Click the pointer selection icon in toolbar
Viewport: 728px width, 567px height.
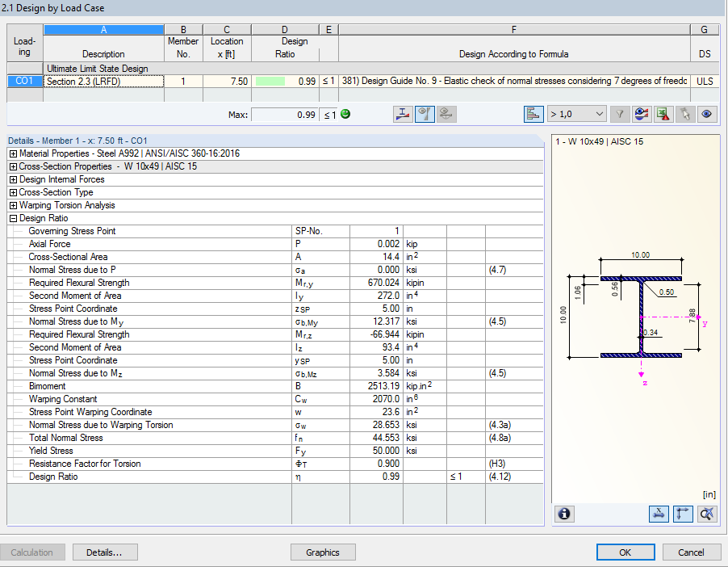pos(685,115)
